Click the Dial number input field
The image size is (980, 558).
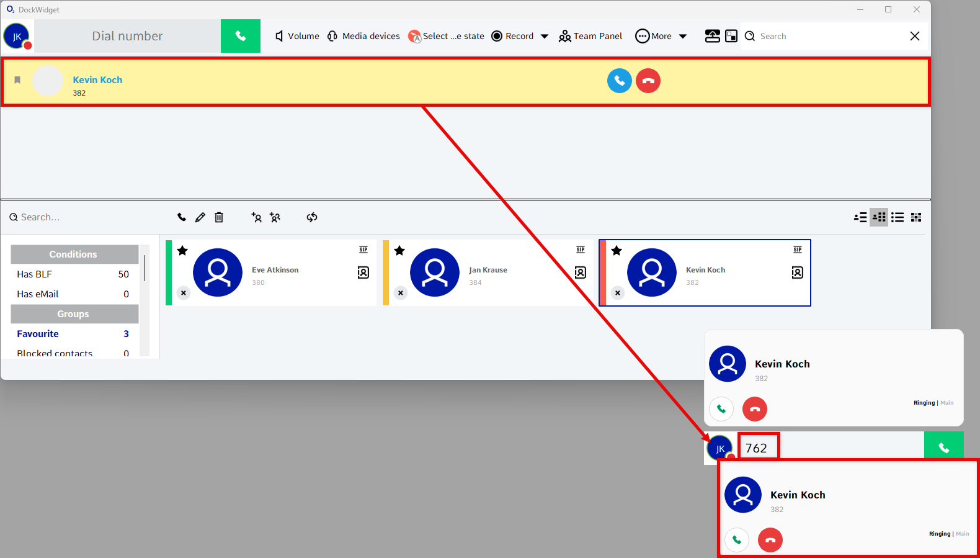[127, 36]
